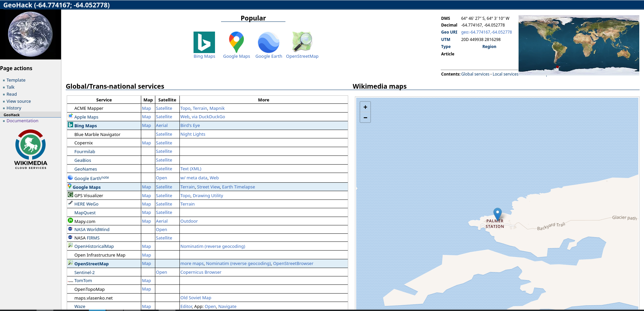Open the OpenStreetMap magnifier icon
The width and height of the screenshot is (644, 311).
click(x=302, y=42)
